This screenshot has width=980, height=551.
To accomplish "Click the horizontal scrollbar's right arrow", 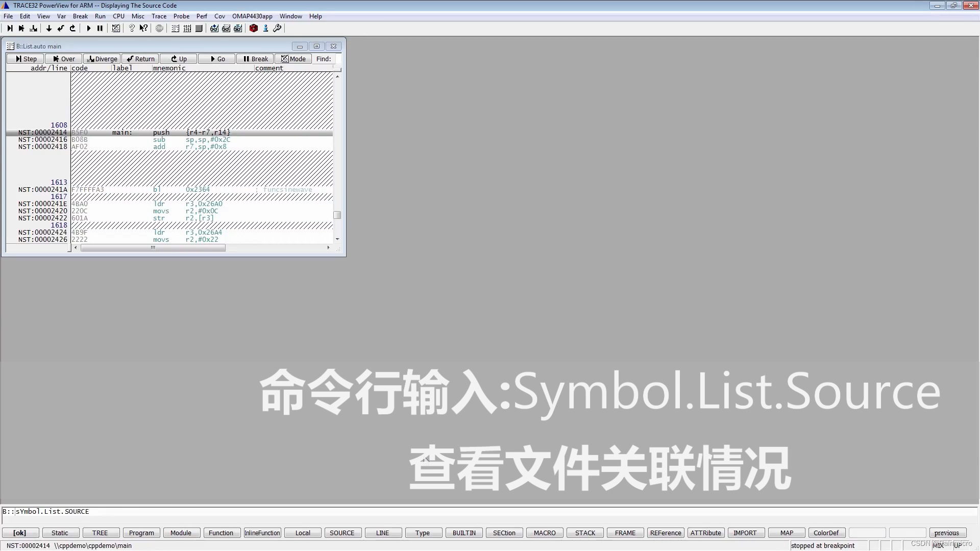I will click(328, 247).
